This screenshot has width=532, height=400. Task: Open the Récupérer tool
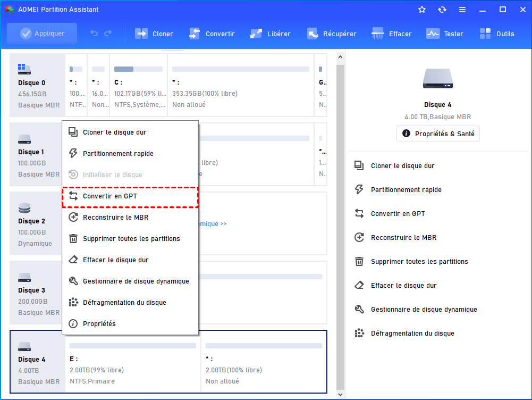313,34
